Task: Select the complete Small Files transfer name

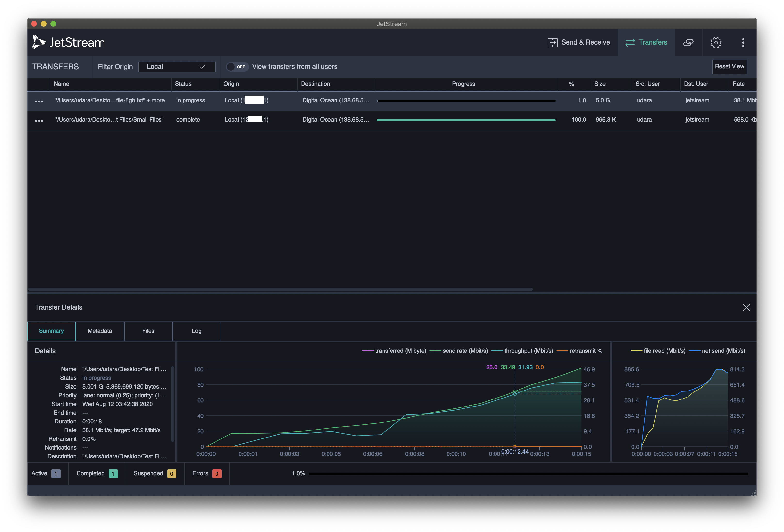Action: click(x=109, y=120)
